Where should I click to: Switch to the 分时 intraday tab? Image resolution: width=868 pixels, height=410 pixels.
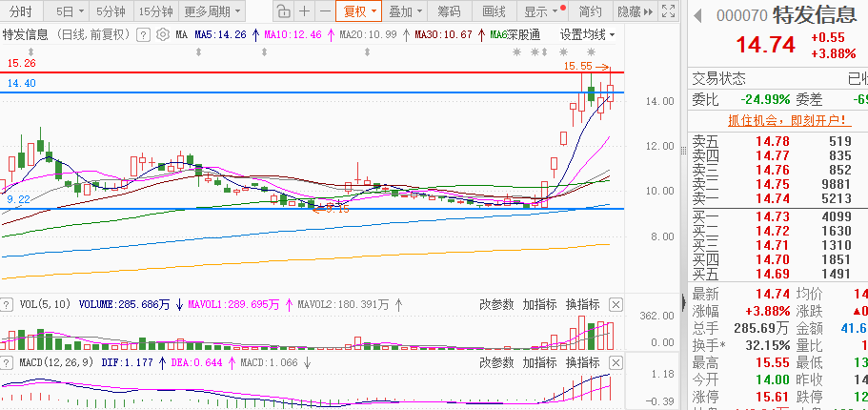pos(20,11)
